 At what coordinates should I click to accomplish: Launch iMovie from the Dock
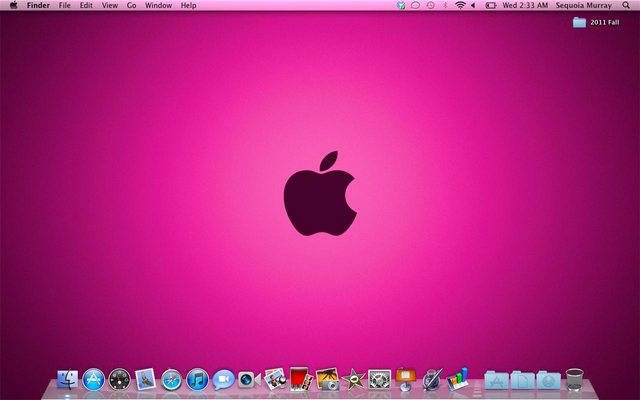click(x=353, y=379)
